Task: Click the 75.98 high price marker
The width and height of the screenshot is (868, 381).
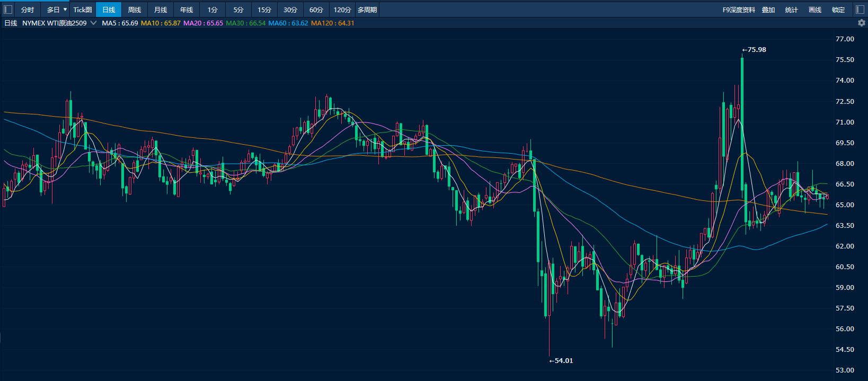Action: (754, 49)
